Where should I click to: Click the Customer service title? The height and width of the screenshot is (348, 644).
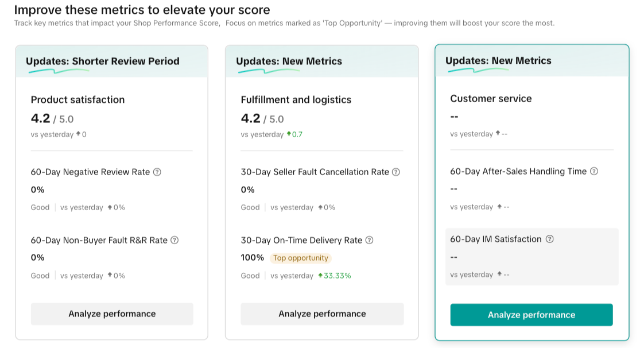click(491, 98)
